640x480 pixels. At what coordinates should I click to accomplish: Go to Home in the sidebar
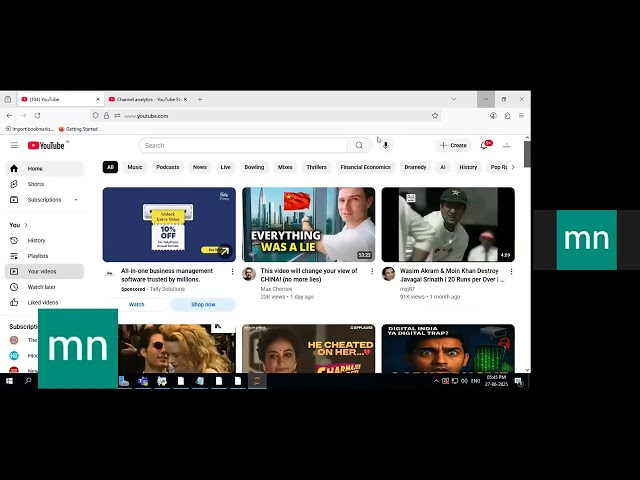coord(44,169)
